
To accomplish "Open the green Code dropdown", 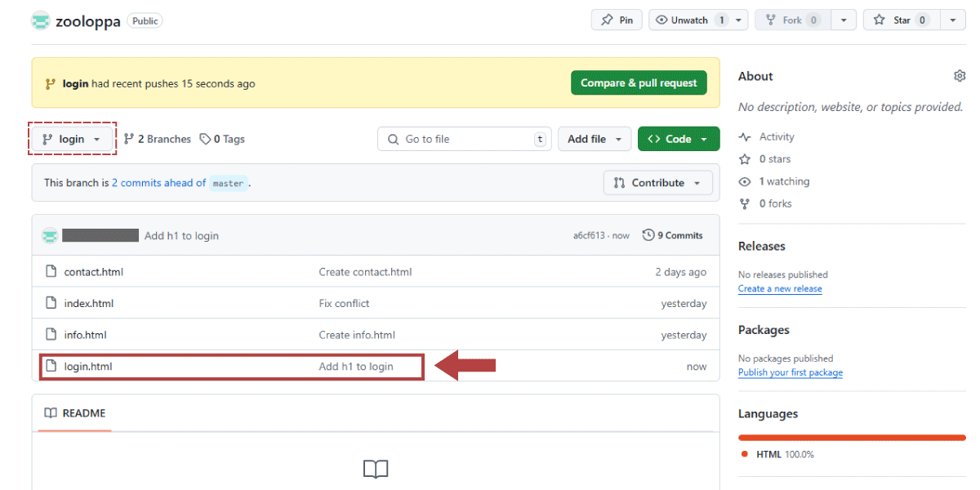I will click(679, 139).
